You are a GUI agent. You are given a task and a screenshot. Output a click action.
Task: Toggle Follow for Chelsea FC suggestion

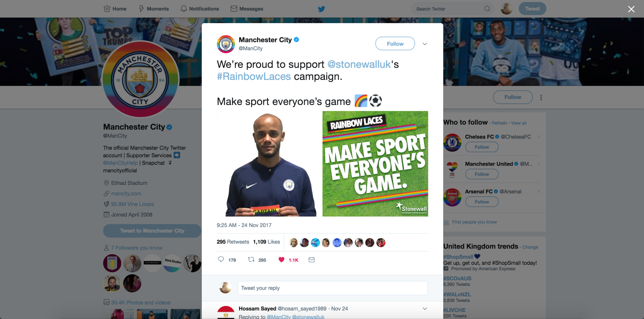pyautogui.click(x=482, y=147)
